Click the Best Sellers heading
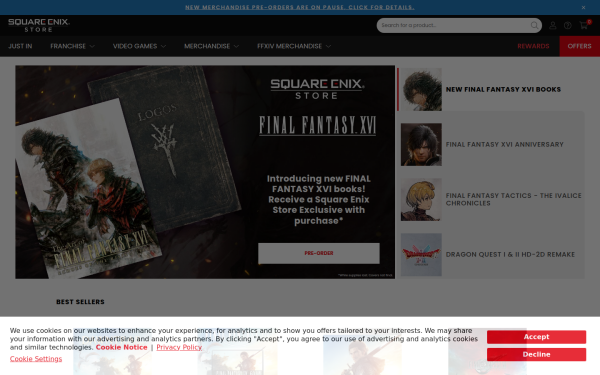 (x=80, y=302)
